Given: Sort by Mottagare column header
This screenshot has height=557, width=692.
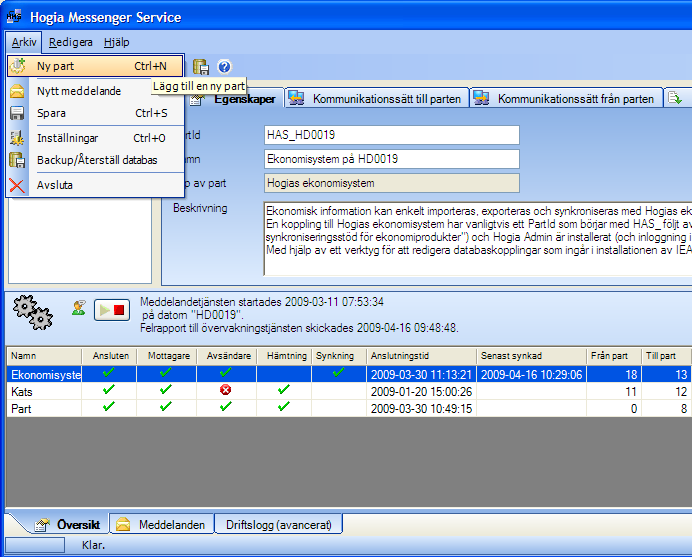Looking at the screenshot, I should 167,356.
